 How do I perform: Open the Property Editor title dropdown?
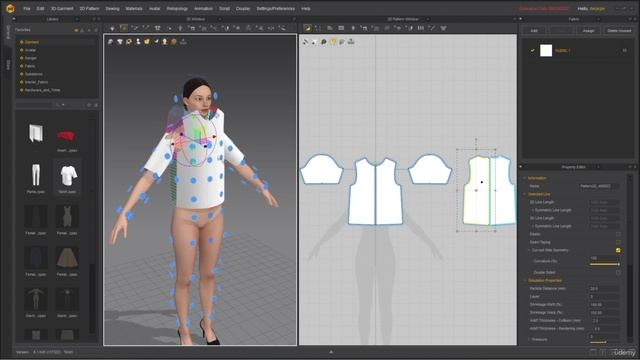pyautogui.click(x=598, y=167)
